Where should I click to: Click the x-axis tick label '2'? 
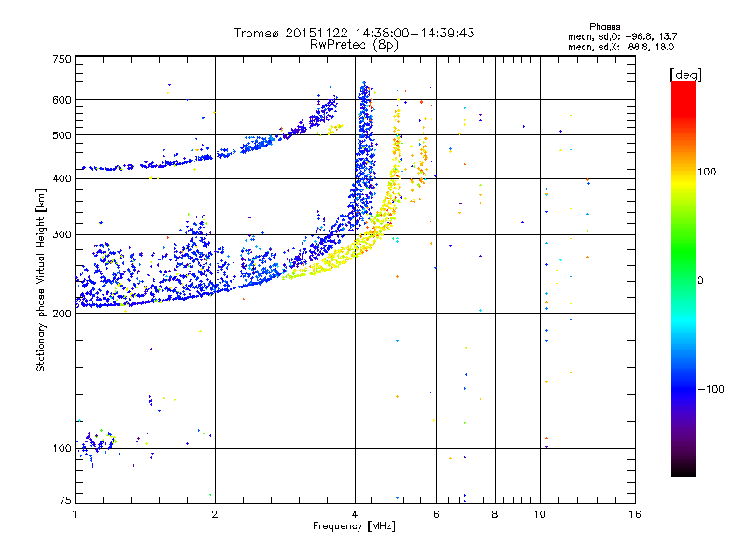[215, 514]
